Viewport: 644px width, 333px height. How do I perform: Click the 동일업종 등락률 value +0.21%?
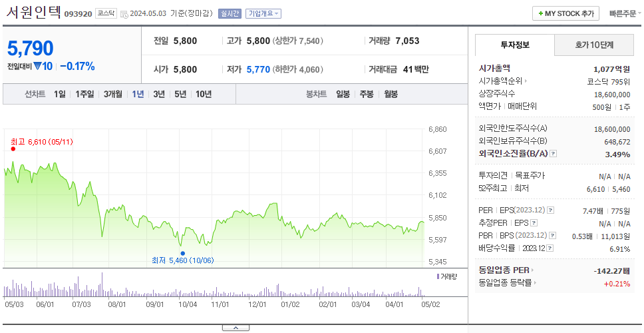point(617,284)
